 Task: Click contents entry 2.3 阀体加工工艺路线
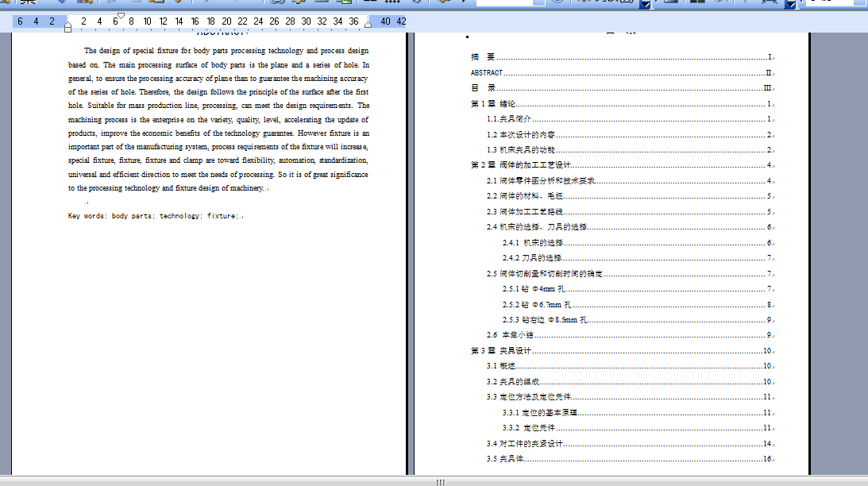click(x=630, y=211)
